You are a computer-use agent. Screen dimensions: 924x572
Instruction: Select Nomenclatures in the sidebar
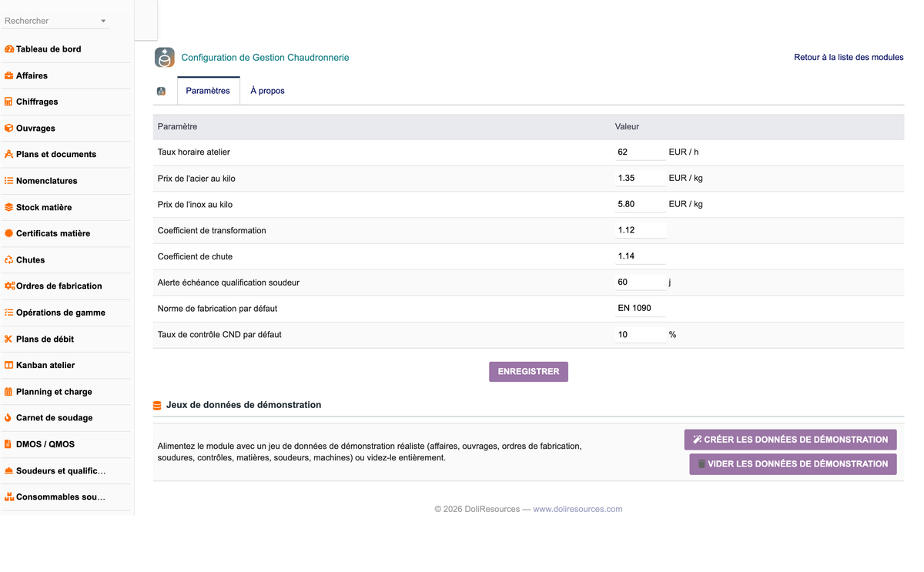pyautogui.click(x=47, y=181)
